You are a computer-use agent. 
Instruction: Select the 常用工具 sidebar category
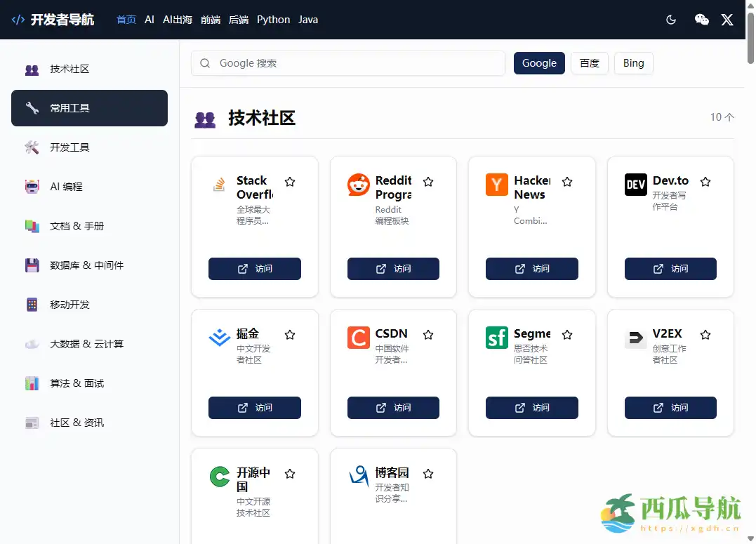(89, 108)
